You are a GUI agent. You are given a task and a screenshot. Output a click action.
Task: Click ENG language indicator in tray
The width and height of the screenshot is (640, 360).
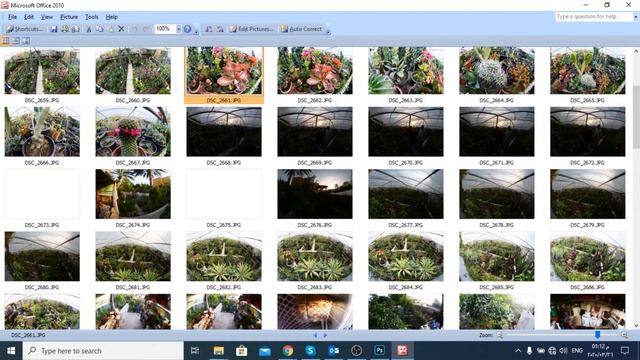577,351
